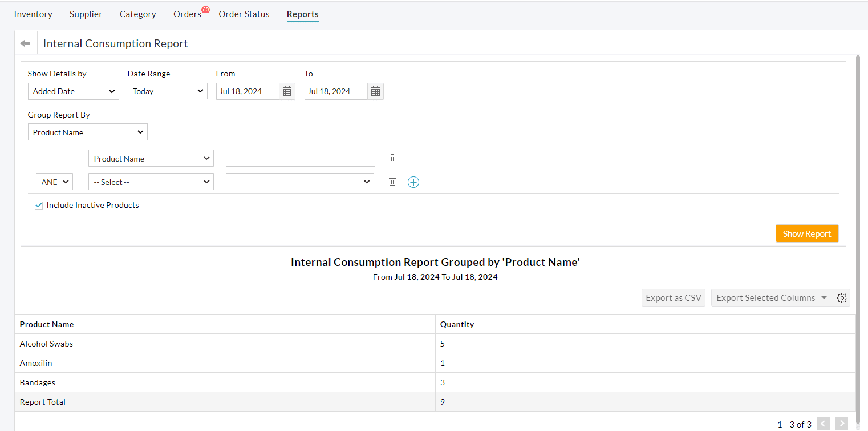The height and width of the screenshot is (431, 868).
Task: Open the Order Status tab
Action: 244,14
